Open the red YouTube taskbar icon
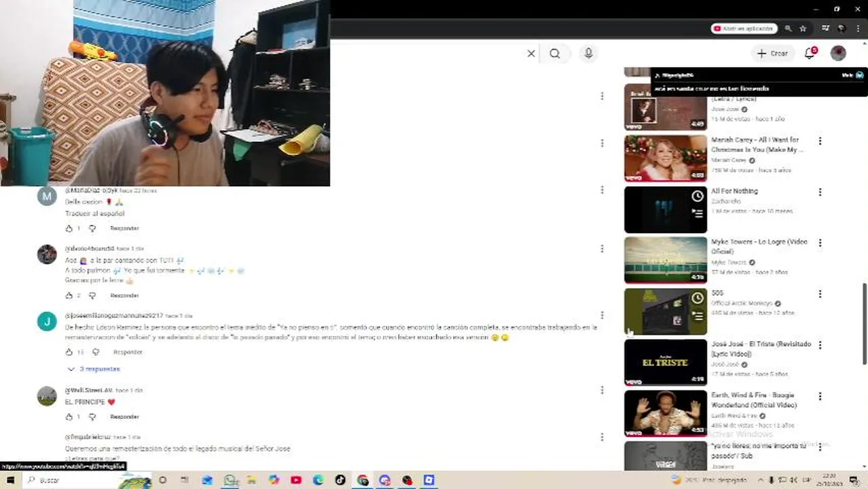Screen dimensions: 868x489 296,480
